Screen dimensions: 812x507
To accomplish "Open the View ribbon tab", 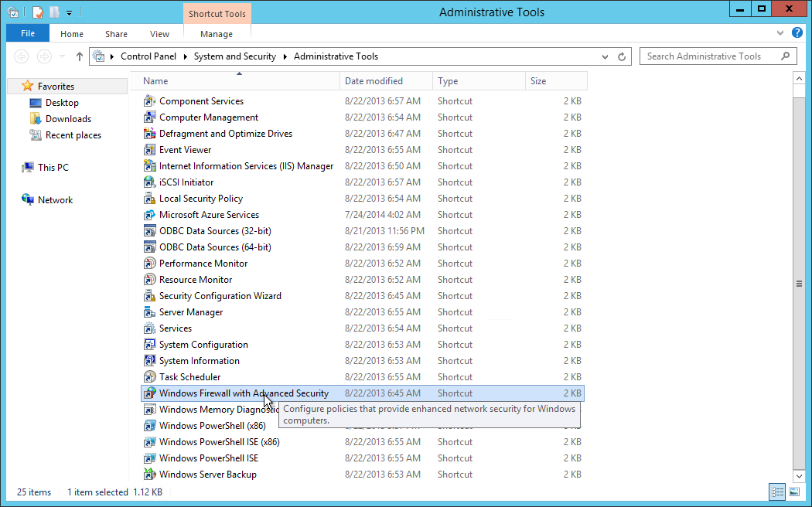I will 159,34.
